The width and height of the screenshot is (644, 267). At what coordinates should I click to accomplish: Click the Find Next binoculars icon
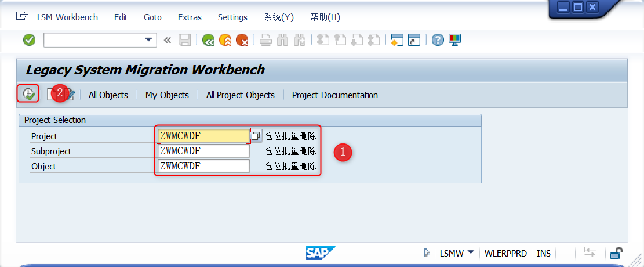(x=300, y=40)
